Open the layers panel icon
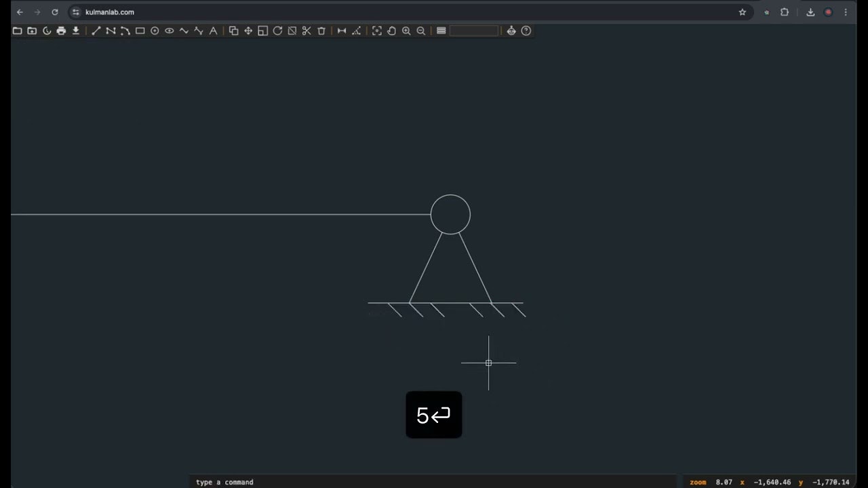Viewport: 868px width, 488px height. (441, 30)
